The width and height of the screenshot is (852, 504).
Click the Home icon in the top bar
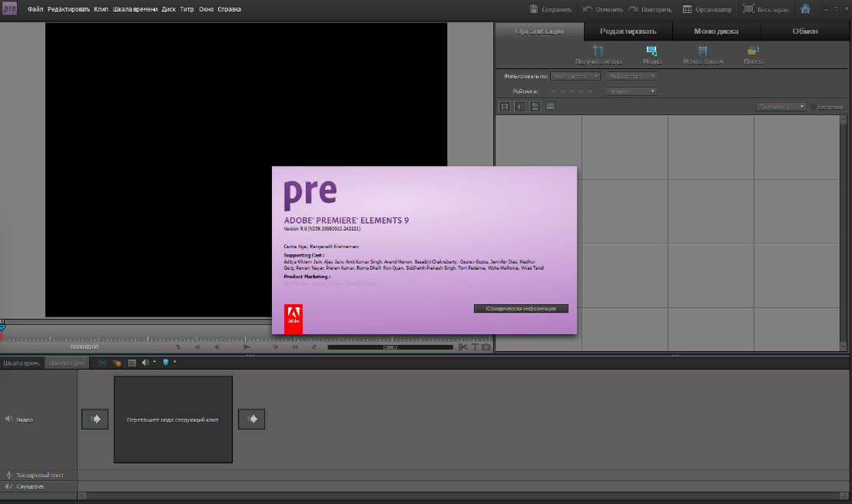805,8
